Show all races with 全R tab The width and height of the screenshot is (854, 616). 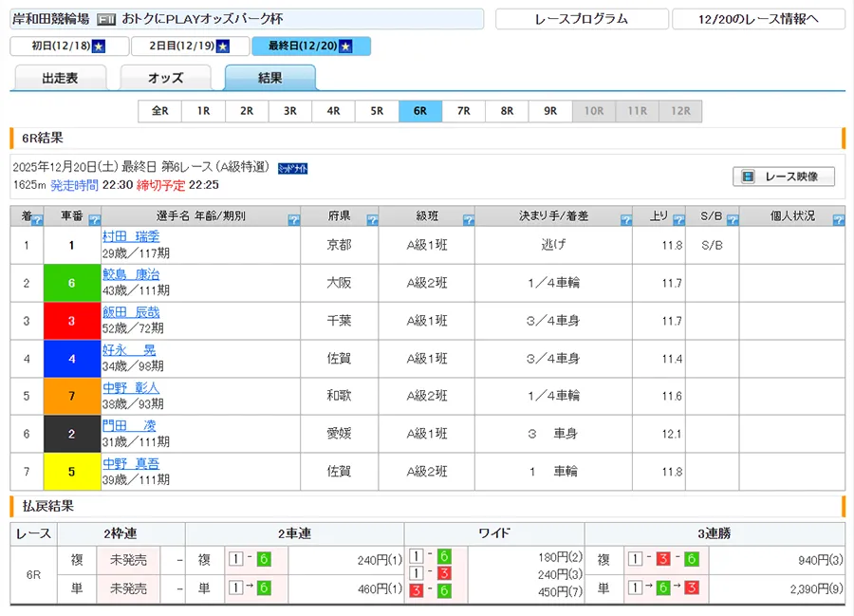point(159,111)
